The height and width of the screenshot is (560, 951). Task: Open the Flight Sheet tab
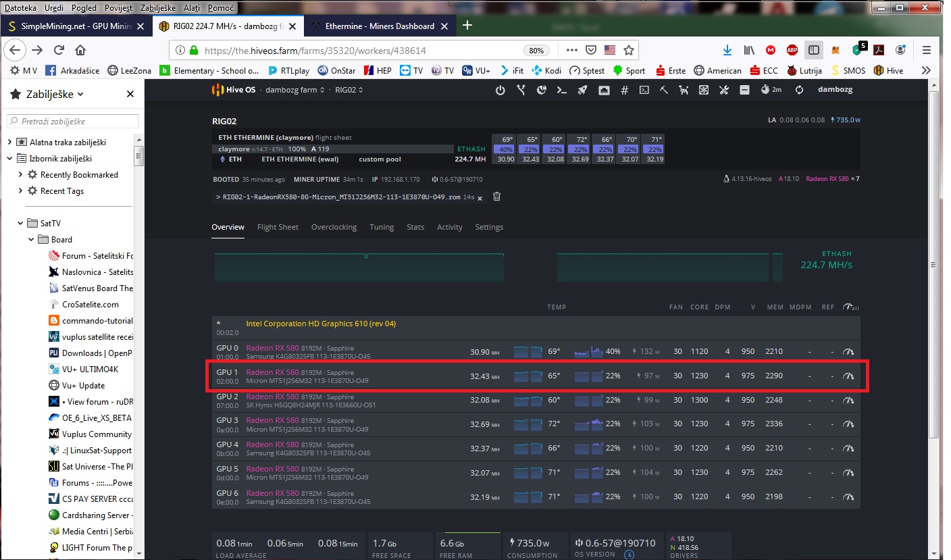[x=278, y=227]
